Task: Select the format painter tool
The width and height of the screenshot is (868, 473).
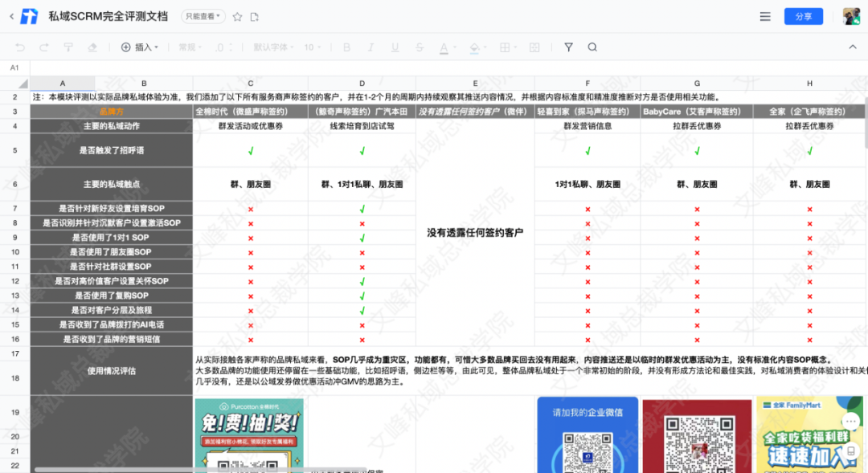Action: point(68,47)
